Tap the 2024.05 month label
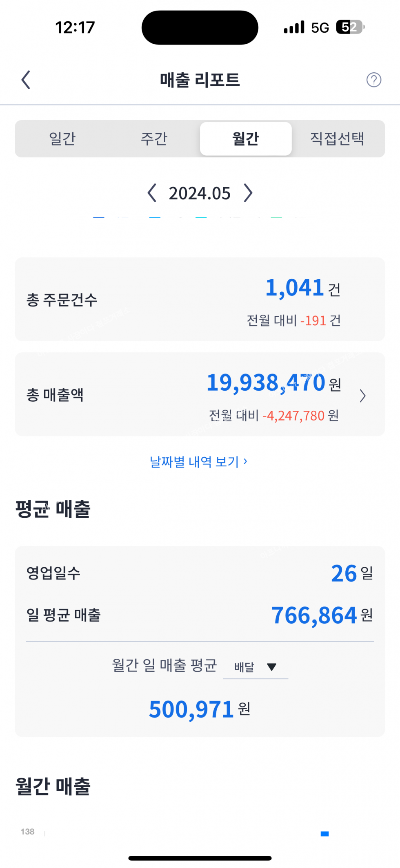400x868 pixels. pos(200,193)
